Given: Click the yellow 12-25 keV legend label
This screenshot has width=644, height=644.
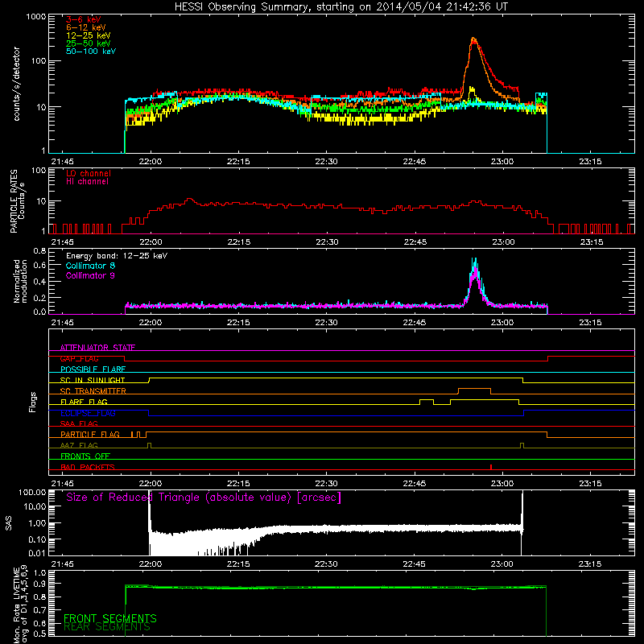Looking at the screenshot, I should (89, 35).
